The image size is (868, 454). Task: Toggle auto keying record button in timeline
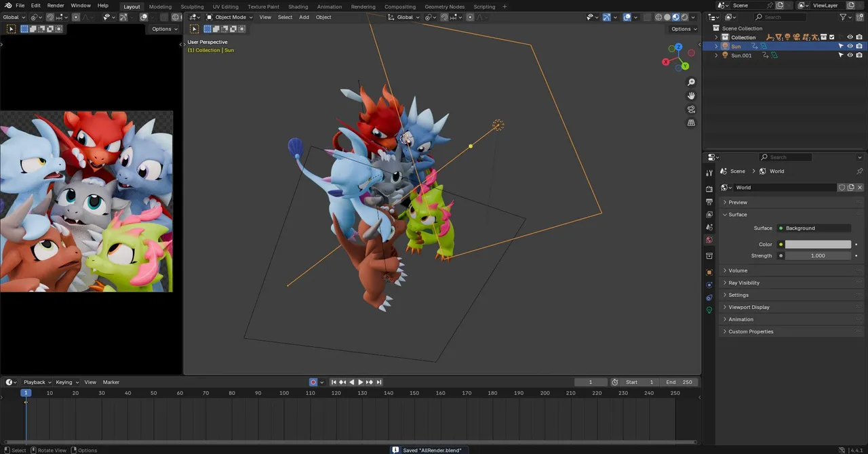(x=313, y=382)
